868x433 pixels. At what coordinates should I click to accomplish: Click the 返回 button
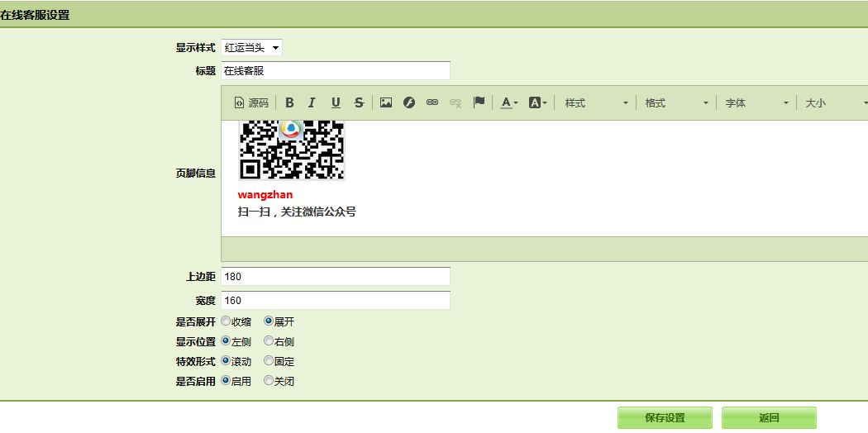click(769, 418)
